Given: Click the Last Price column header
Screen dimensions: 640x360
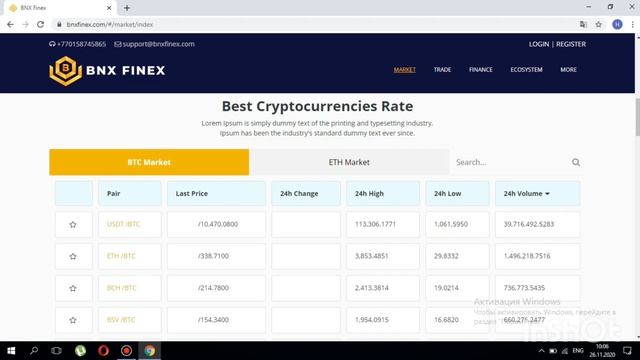Looking at the screenshot, I should 216,193.
